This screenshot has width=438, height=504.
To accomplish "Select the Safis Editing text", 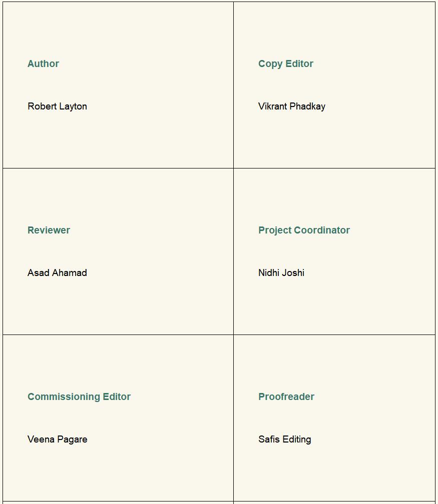I will 284,439.
